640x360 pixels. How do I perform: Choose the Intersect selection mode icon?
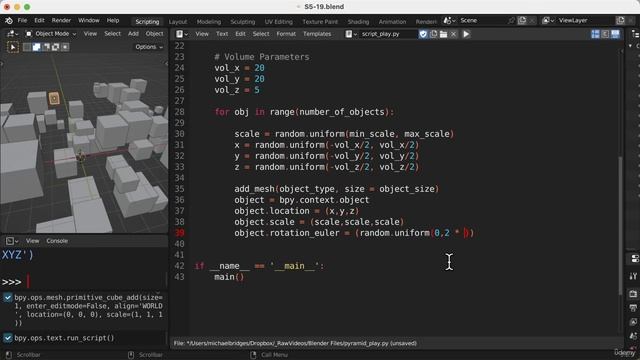pos(64,47)
